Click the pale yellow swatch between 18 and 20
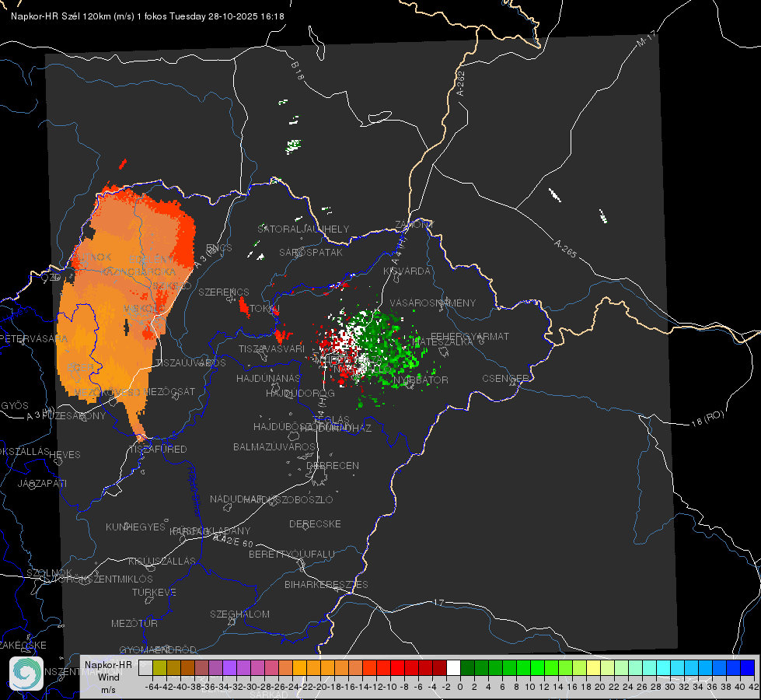 (593, 667)
